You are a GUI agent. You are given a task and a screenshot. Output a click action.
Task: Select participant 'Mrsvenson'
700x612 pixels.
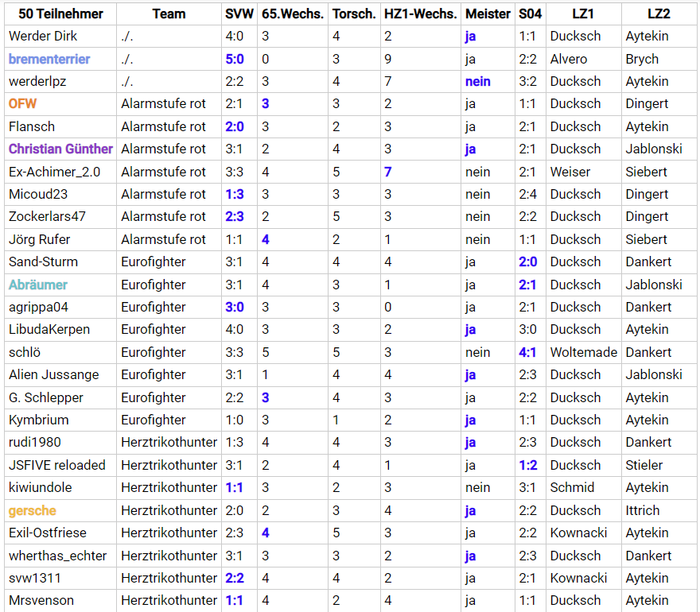coord(41,600)
